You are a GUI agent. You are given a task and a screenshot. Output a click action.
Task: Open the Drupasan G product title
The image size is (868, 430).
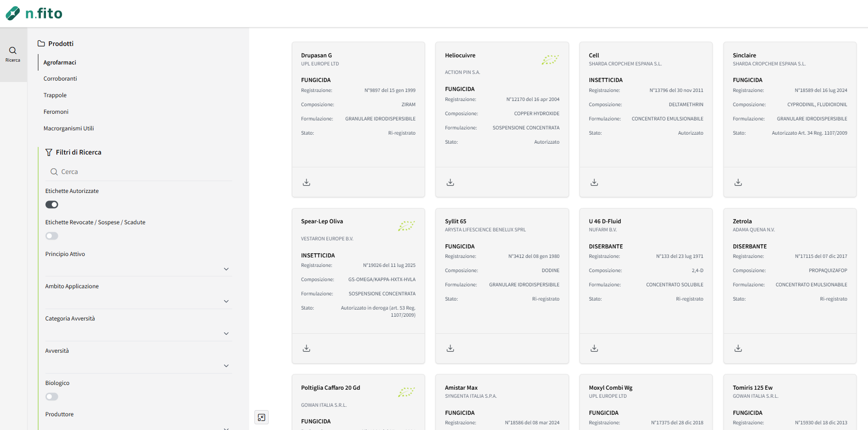click(x=316, y=55)
